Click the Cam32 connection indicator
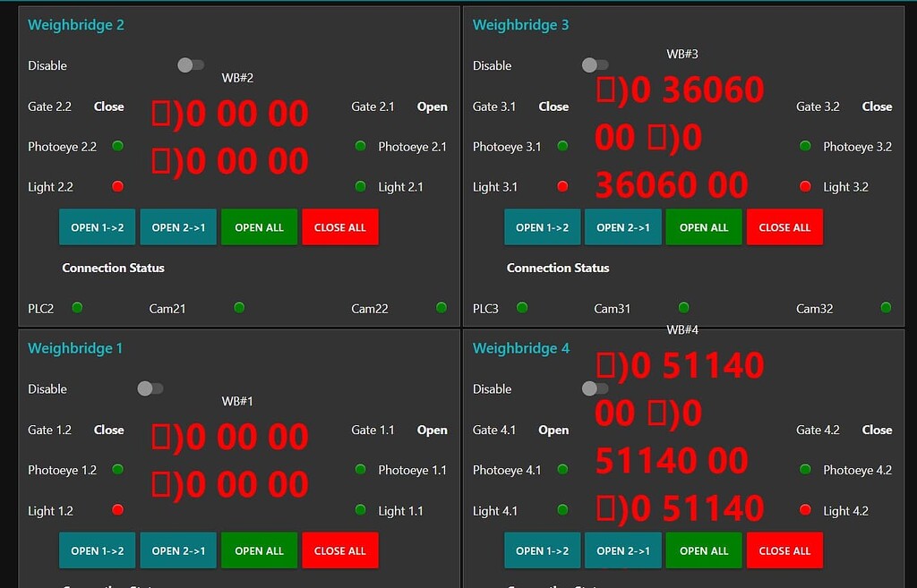917x588 pixels. (x=886, y=305)
